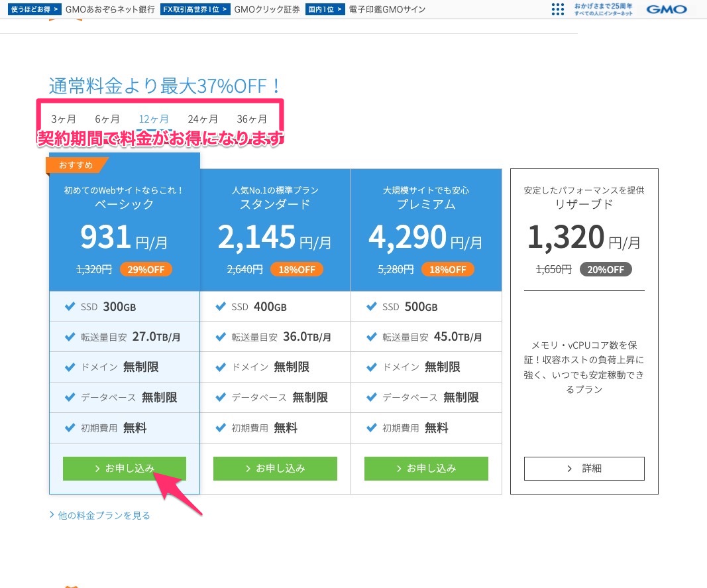
Task: Open 詳細 for the リザーブド plan
Action: coord(584,468)
